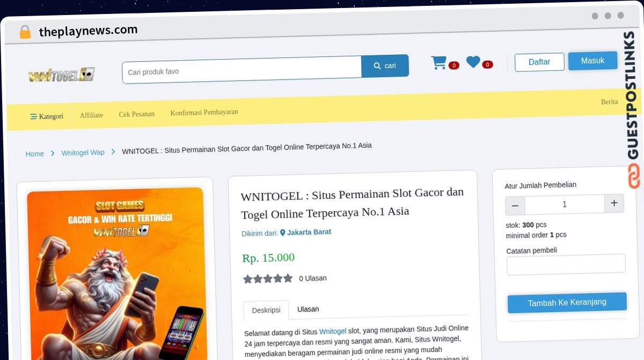The image size is (644, 360).
Task: Open Konfirmasi Pembayaran menu item
Action: coord(204,112)
